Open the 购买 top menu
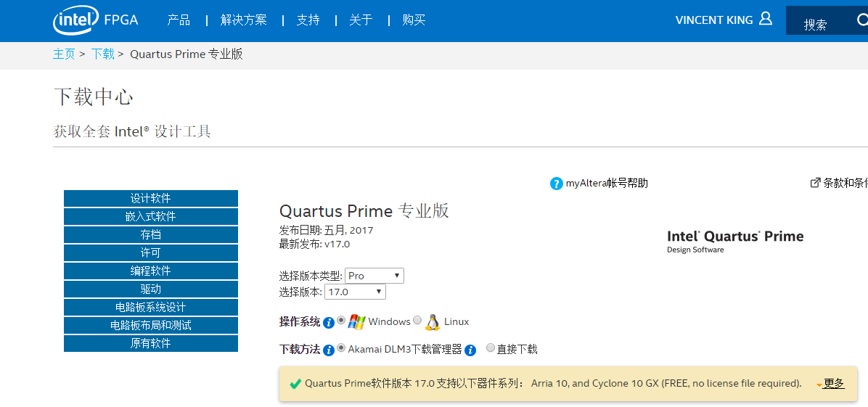The width and height of the screenshot is (868, 407). point(414,20)
